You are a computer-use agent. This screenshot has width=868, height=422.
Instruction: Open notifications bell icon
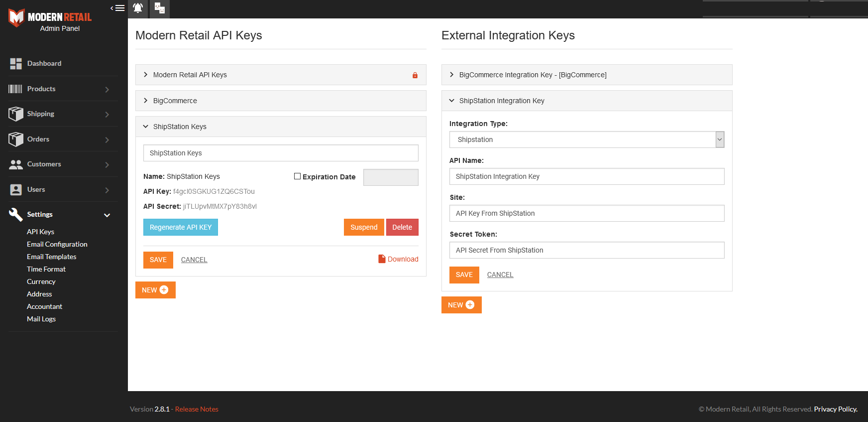[x=138, y=8]
